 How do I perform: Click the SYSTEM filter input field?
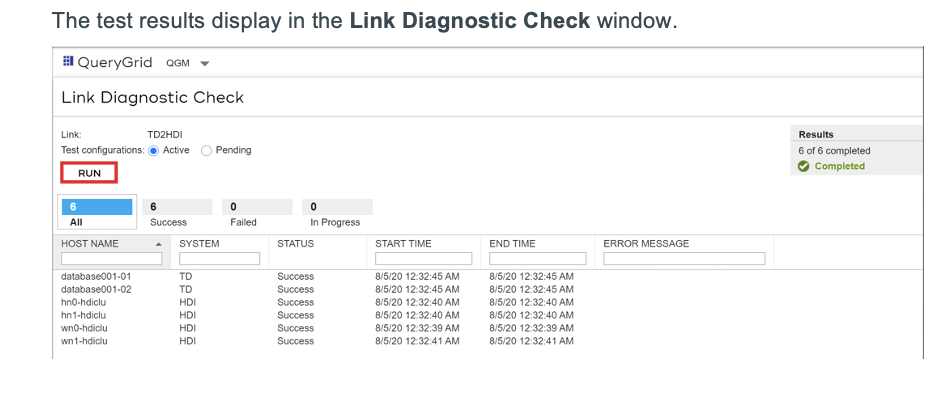click(x=219, y=258)
